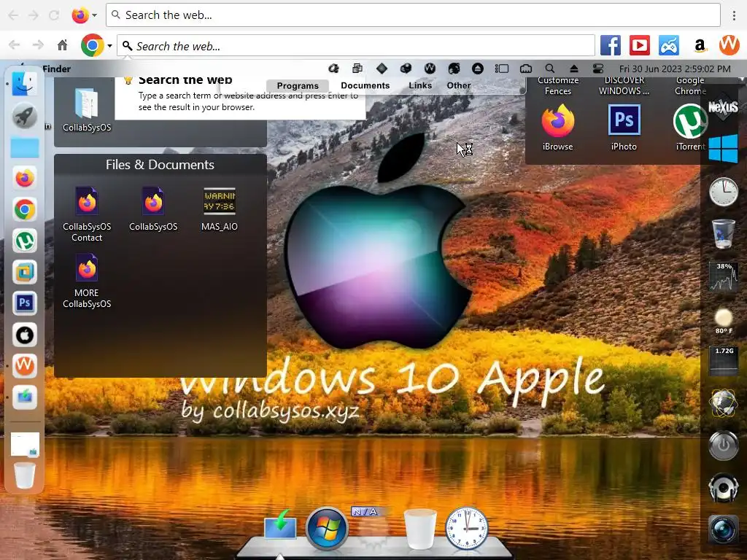Viewport: 747px width, 560px height.
Task: Open Amazon shortcut in toolbar
Action: (x=700, y=46)
